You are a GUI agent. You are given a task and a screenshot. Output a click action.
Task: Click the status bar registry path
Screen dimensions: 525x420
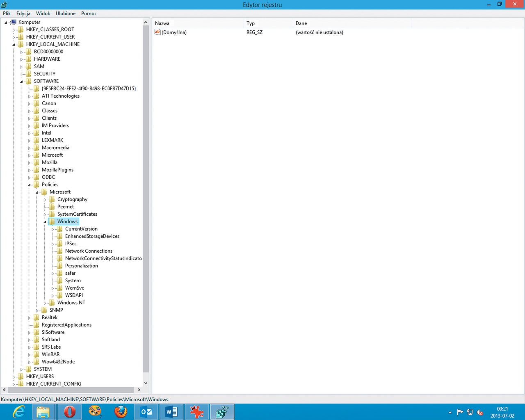click(84, 399)
